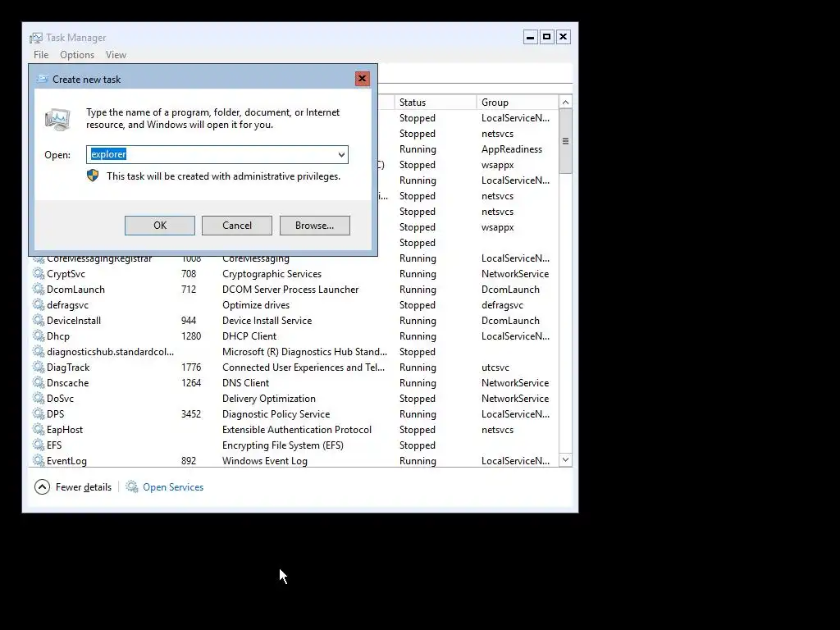The height and width of the screenshot is (630, 840).
Task: Click the utcsvc group cell
Action: 495,367
